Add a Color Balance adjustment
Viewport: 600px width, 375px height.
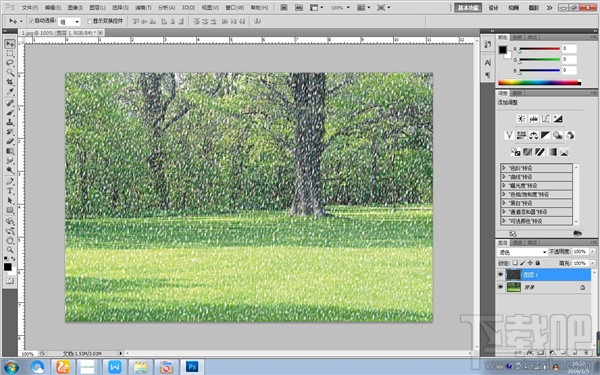533,135
